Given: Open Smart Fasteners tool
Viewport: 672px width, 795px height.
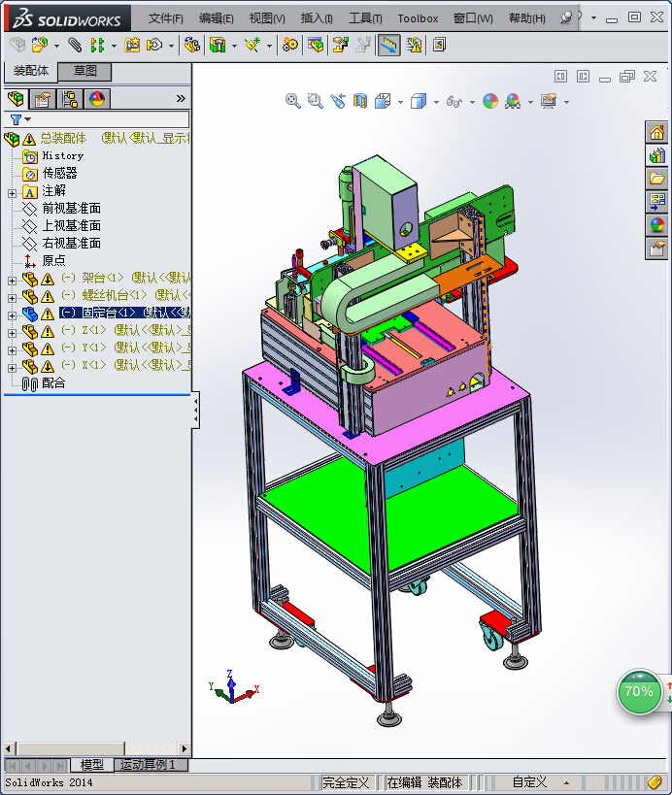Looking at the screenshot, I should point(132,45).
